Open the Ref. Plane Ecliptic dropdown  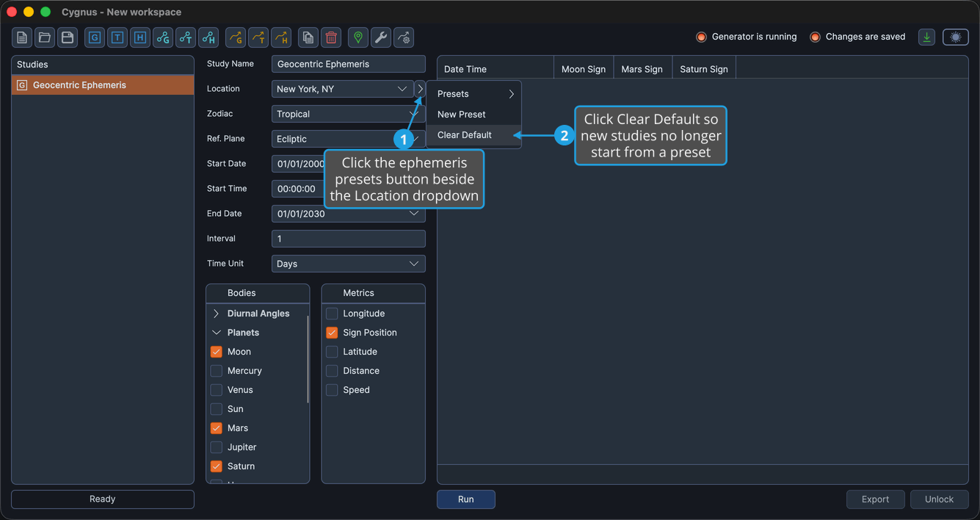pyautogui.click(x=348, y=139)
